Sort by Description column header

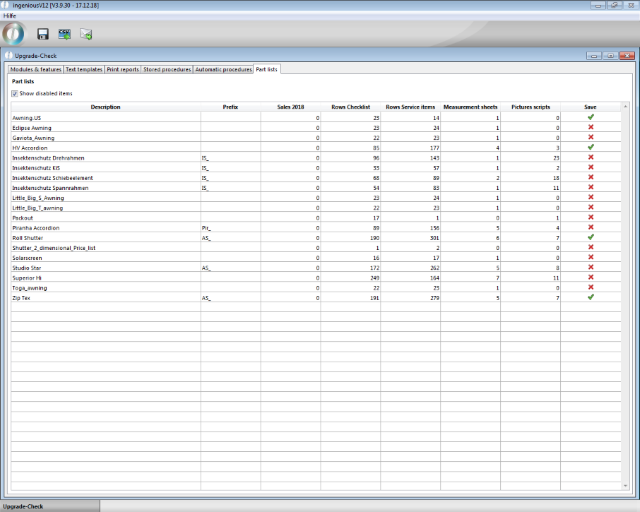[x=105, y=107]
